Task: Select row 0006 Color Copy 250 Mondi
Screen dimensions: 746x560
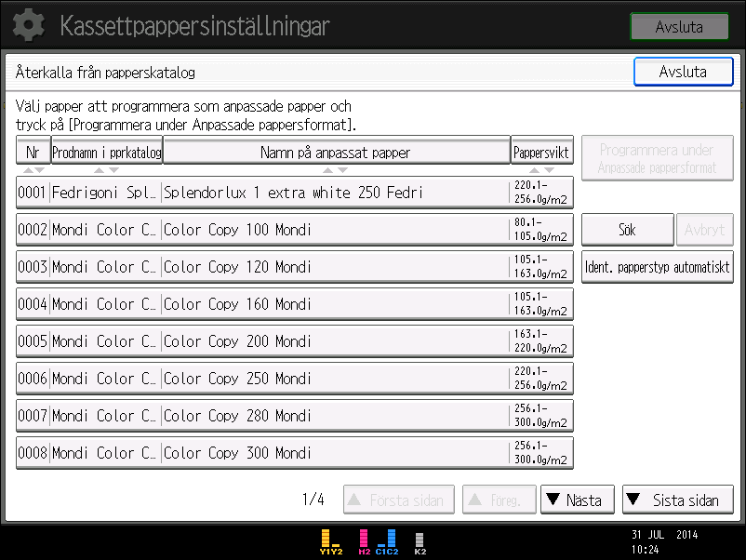Action: tap(295, 379)
